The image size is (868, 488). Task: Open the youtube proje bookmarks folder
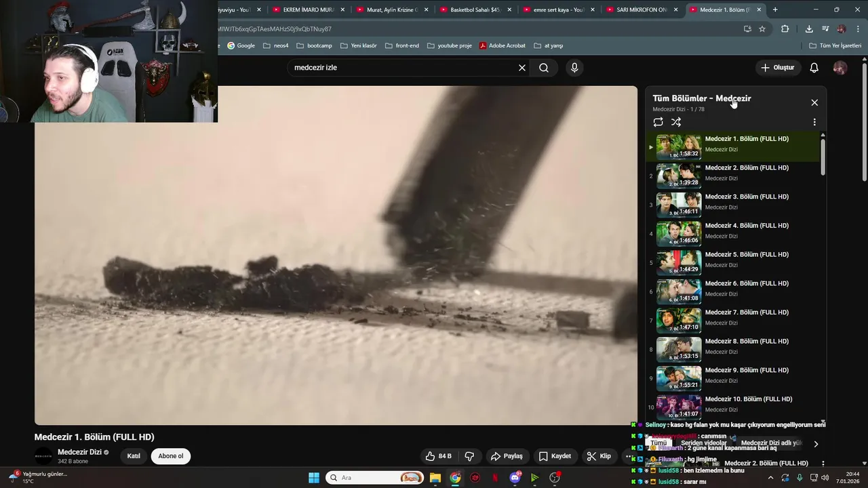[x=449, y=45]
